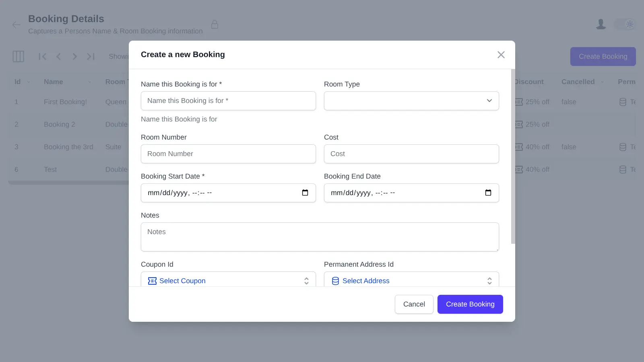Close the Create a new Booking dialog
Screen dimensions: 644x362
point(501,55)
